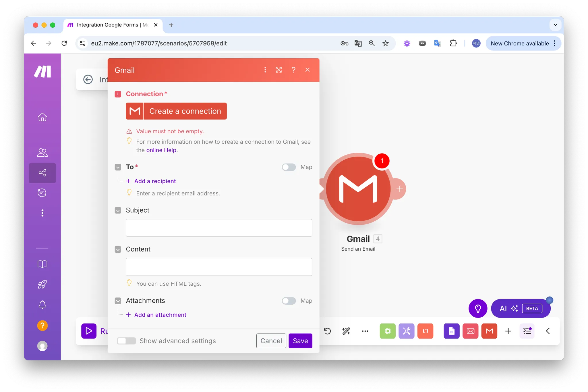The width and height of the screenshot is (588, 392).
Task: Collapse the Subject field chevron
Action: [x=118, y=210]
